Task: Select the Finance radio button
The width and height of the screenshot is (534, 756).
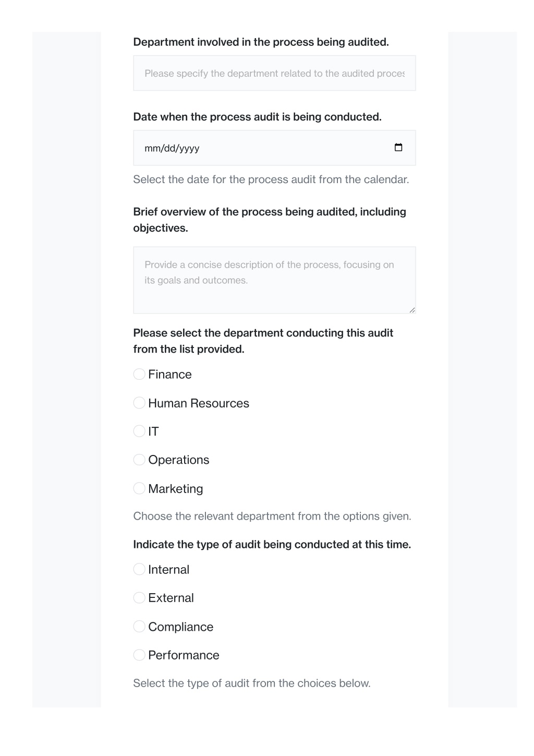Action: [139, 374]
